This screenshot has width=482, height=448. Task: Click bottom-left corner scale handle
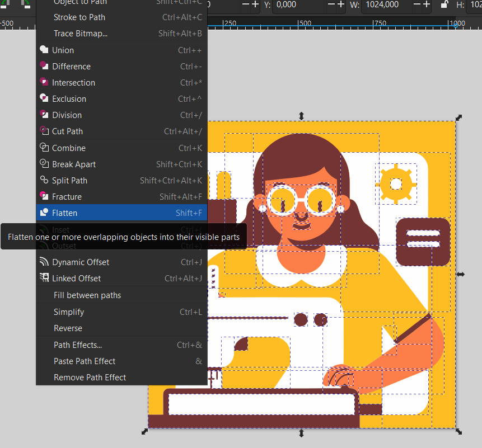pyautogui.click(x=144, y=432)
